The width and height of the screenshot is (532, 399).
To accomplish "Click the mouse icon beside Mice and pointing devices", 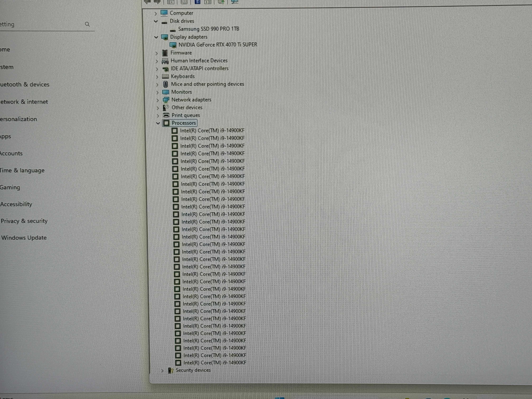I will tap(165, 84).
